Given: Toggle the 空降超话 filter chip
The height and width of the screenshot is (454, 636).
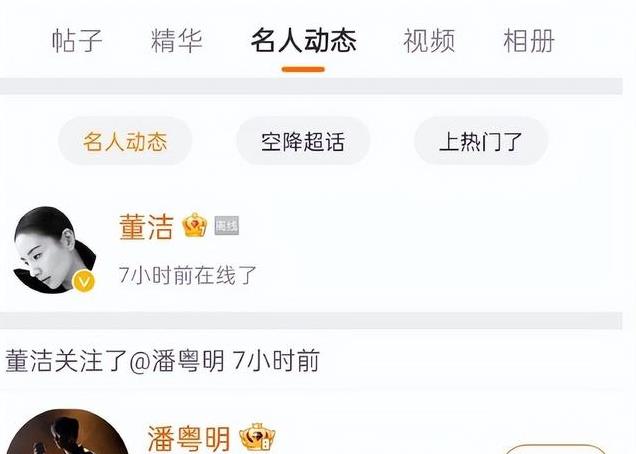Looking at the screenshot, I should point(303,141).
